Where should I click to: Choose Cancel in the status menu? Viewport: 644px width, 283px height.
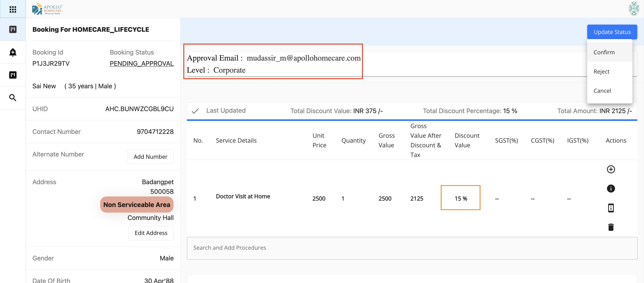coord(602,91)
